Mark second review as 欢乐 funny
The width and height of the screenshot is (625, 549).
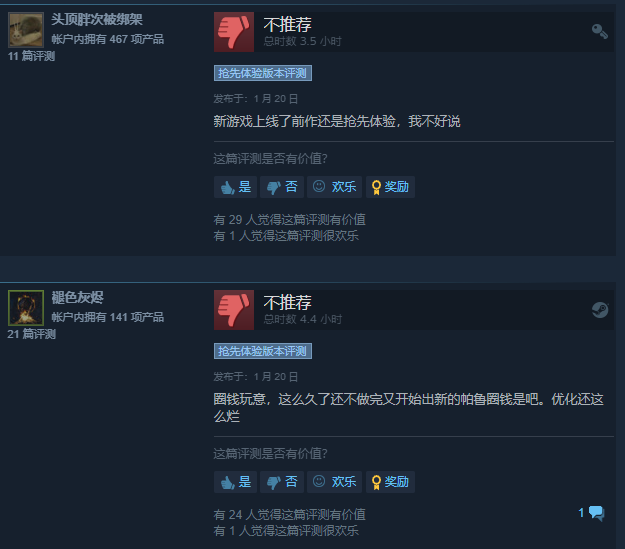pos(334,482)
